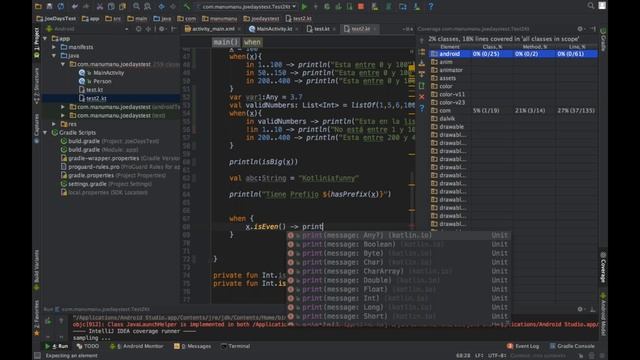Click the scroll-from-source target icon in Project panel
The image size is (640, 360).
[139, 29]
